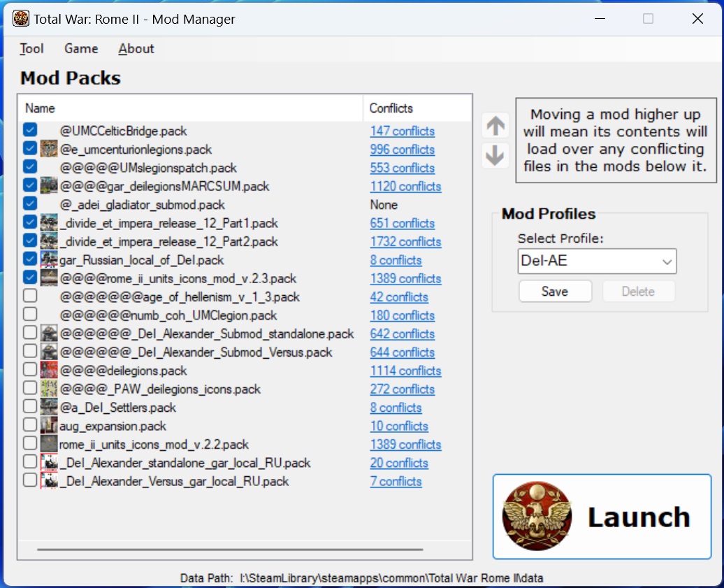
Task: Click the Rome II eagle Launch emblem
Action: coord(537,517)
